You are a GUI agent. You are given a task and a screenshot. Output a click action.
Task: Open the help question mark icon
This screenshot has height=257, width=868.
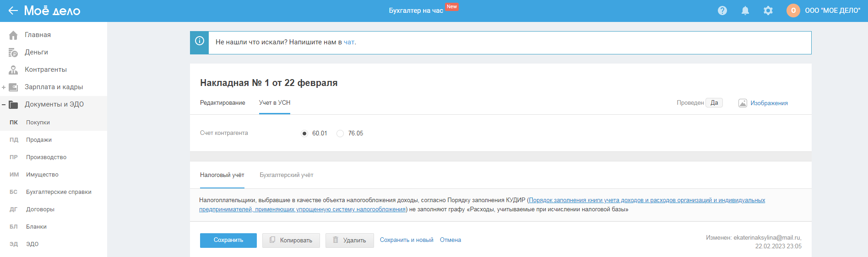[x=722, y=11]
